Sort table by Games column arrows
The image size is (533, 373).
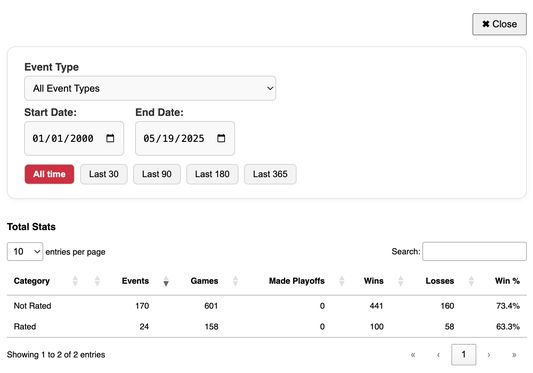(x=235, y=281)
